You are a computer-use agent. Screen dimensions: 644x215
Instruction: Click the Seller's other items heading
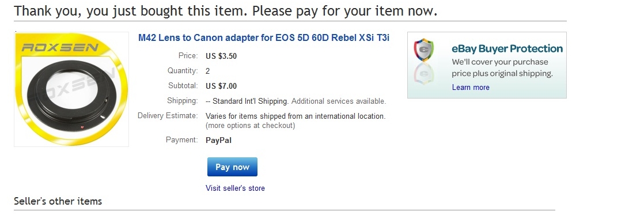58,201
